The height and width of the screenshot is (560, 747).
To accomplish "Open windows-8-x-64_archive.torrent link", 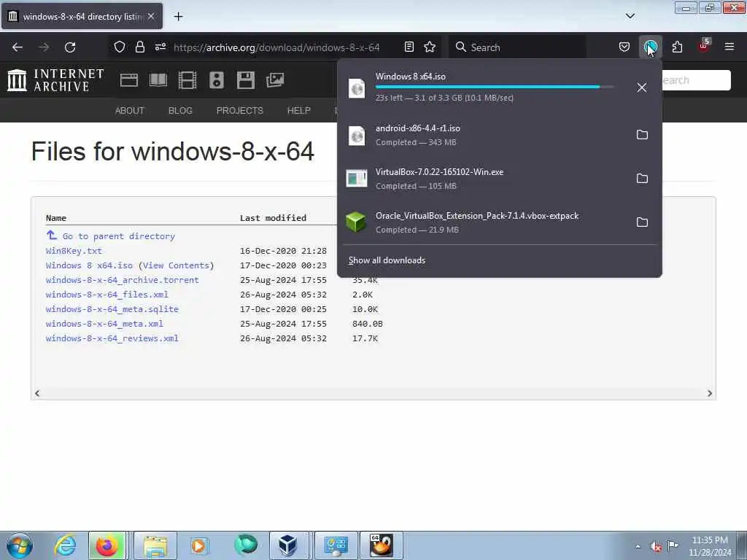I will pyautogui.click(x=123, y=280).
